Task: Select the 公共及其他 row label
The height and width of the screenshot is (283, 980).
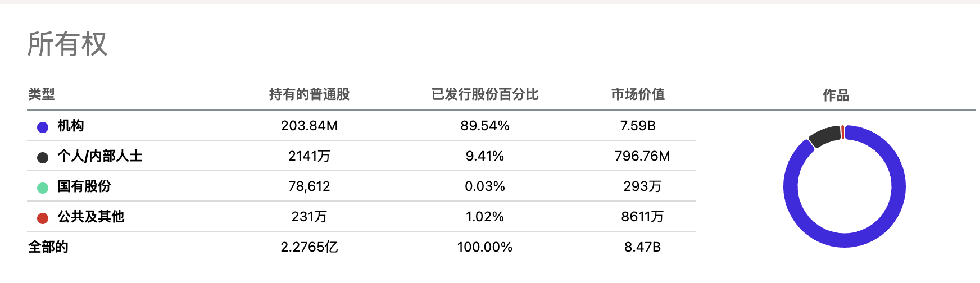Action: [91, 217]
